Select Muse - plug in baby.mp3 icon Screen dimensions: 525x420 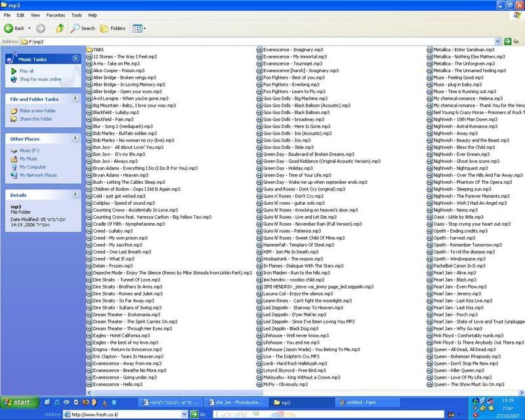pos(430,85)
